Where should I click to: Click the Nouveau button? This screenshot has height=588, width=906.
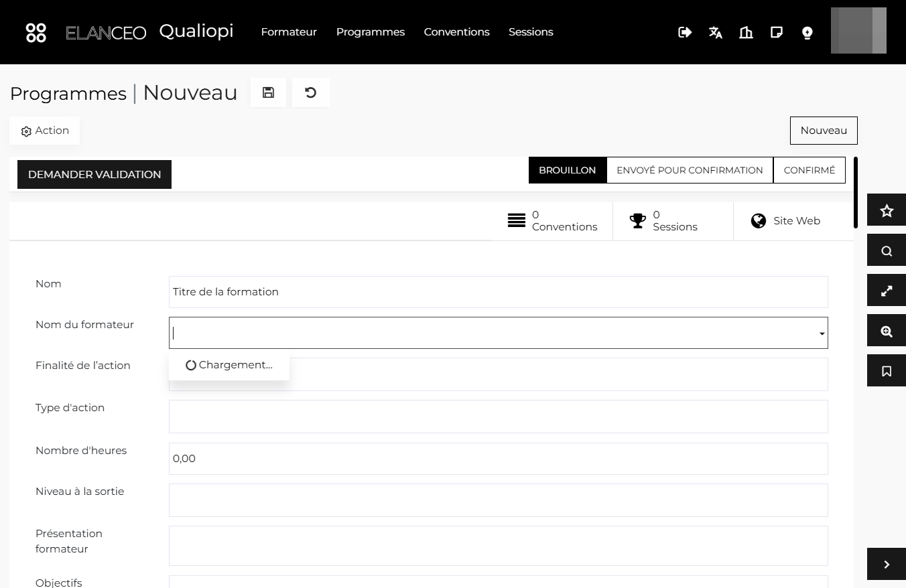pyautogui.click(x=824, y=131)
